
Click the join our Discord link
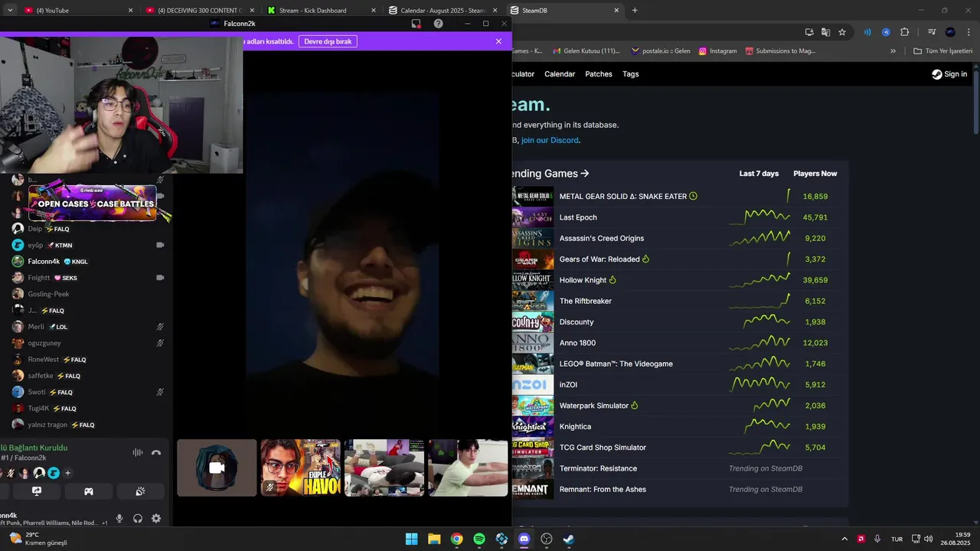coord(550,140)
